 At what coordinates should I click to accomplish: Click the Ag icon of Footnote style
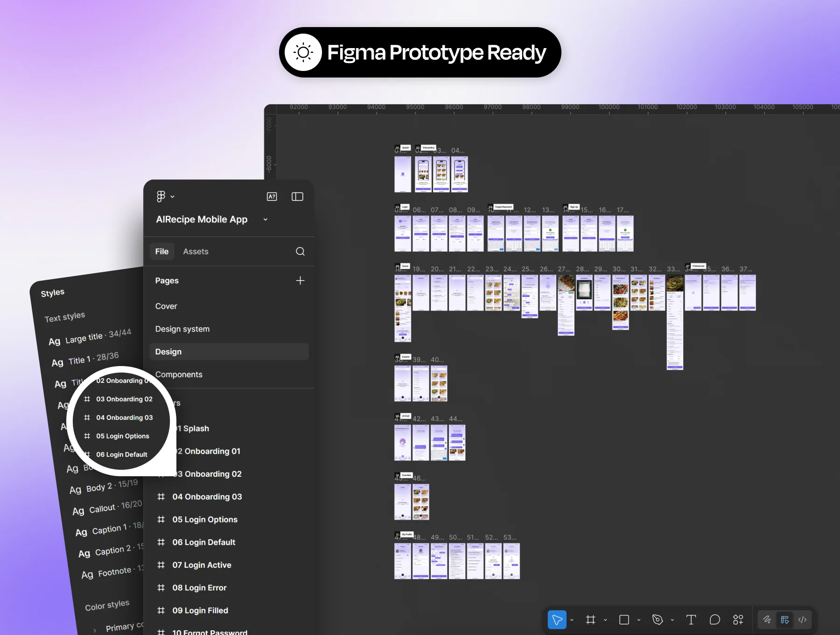pos(87,575)
